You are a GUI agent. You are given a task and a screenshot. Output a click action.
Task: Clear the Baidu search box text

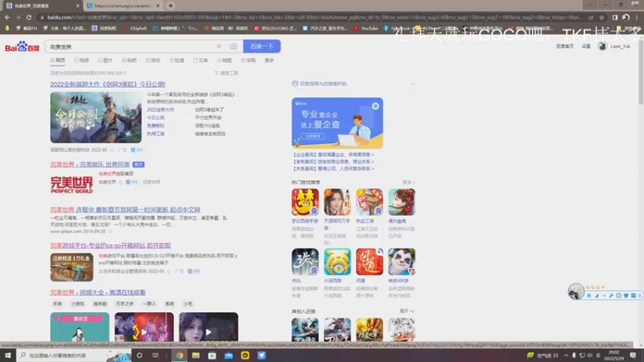pos(219,47)
